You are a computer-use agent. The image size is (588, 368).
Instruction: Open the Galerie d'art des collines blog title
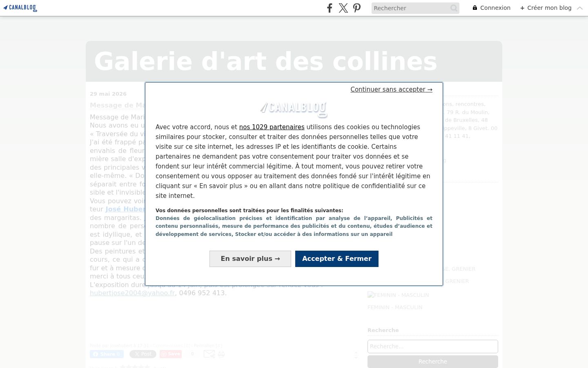[265, 61]
